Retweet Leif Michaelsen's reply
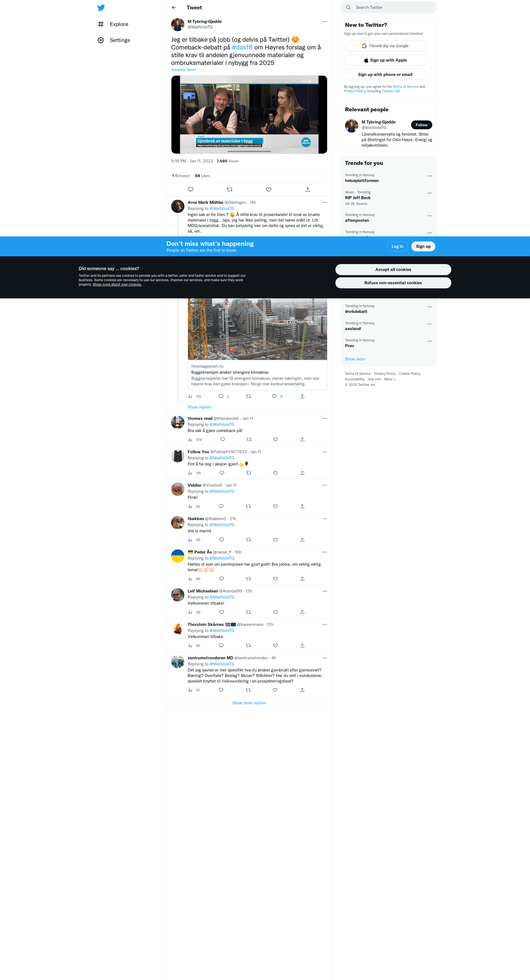530x980 pixels. click(x=248, y=612)
